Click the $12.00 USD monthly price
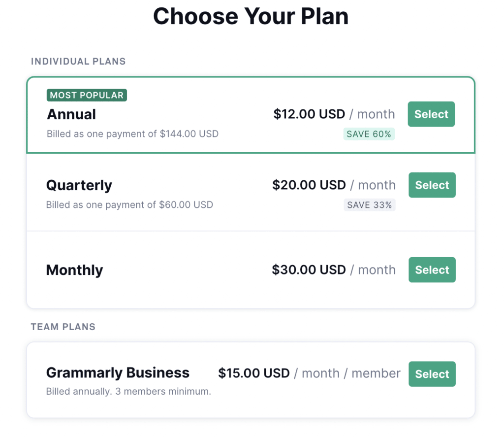 334,114
